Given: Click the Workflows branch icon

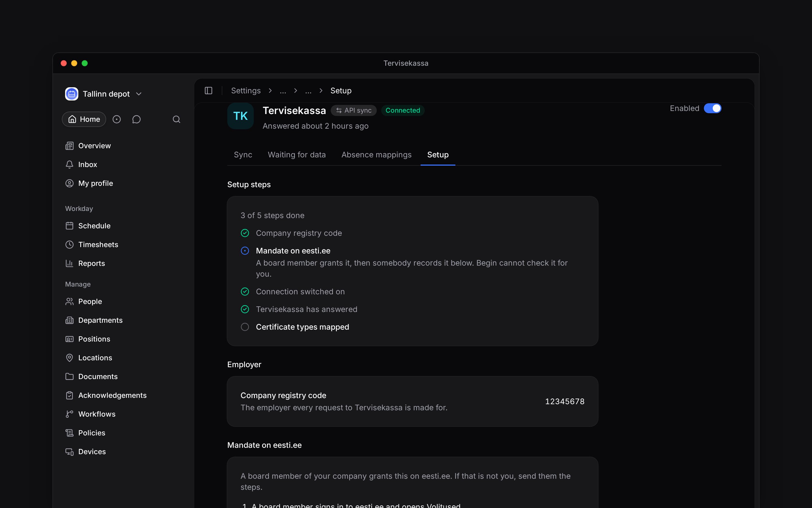Looking at the screenshot, I should (x=70, y=414).
